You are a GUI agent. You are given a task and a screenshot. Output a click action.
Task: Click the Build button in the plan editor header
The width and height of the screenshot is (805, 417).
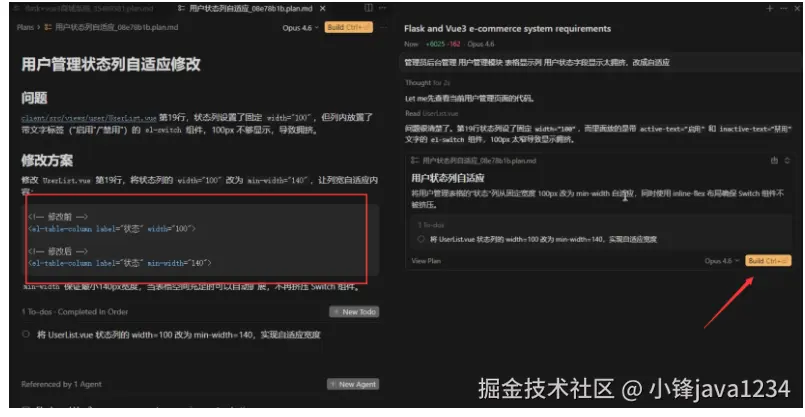(x=349, y=27)
